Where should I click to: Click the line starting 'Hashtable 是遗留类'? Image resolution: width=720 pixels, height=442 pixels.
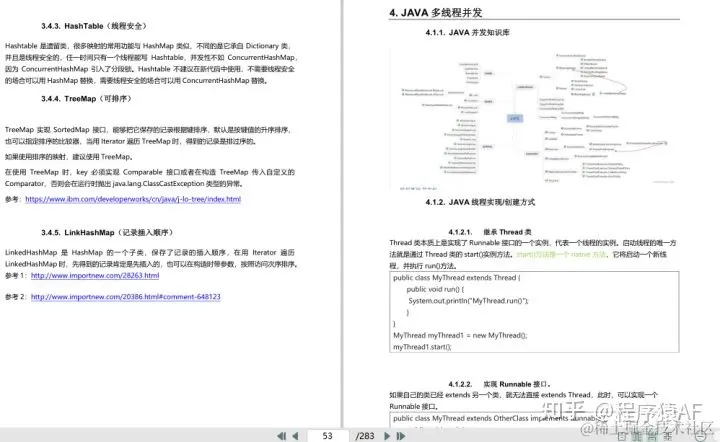148,46
